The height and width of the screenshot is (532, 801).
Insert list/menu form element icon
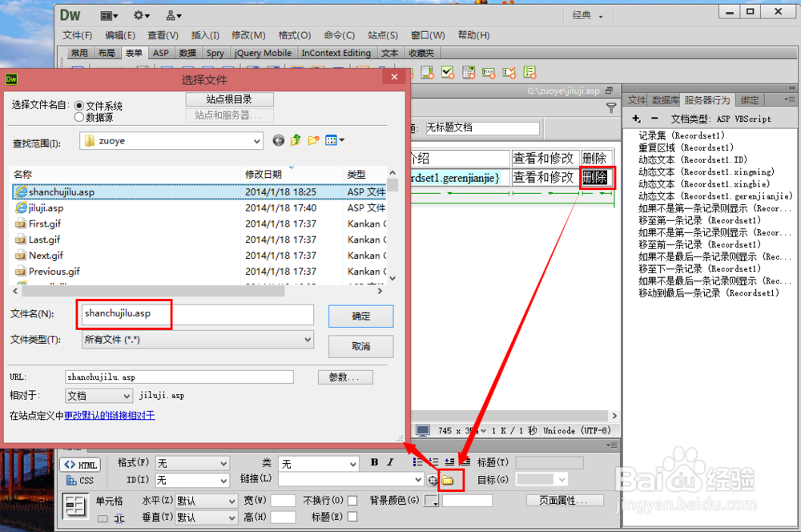click(x=428, y=73)
